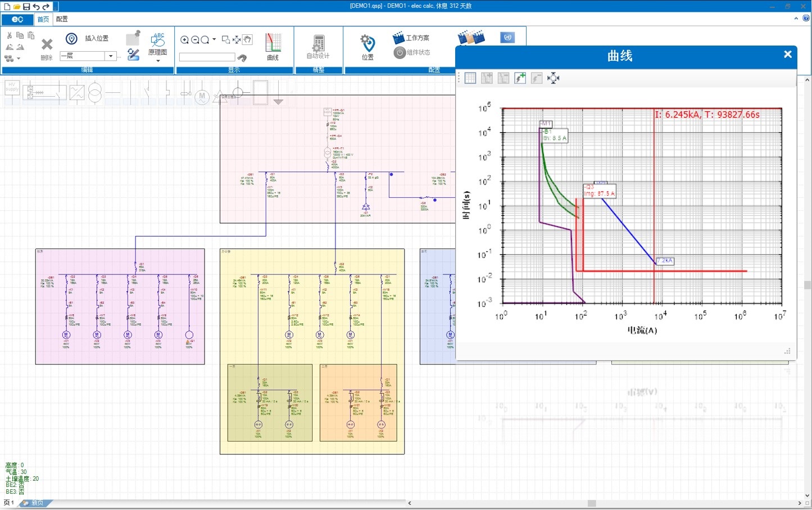Paste from clipboard icon
812x510 pixels.
pos(31,35)
